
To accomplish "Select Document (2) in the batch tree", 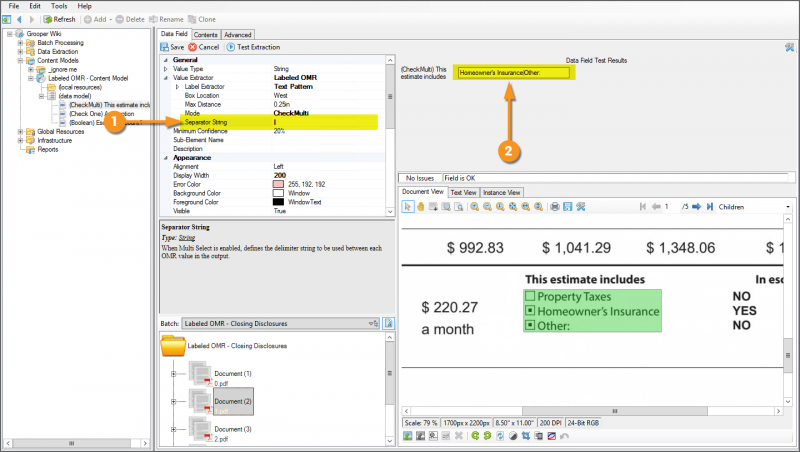I will click(x=233, y=401).
